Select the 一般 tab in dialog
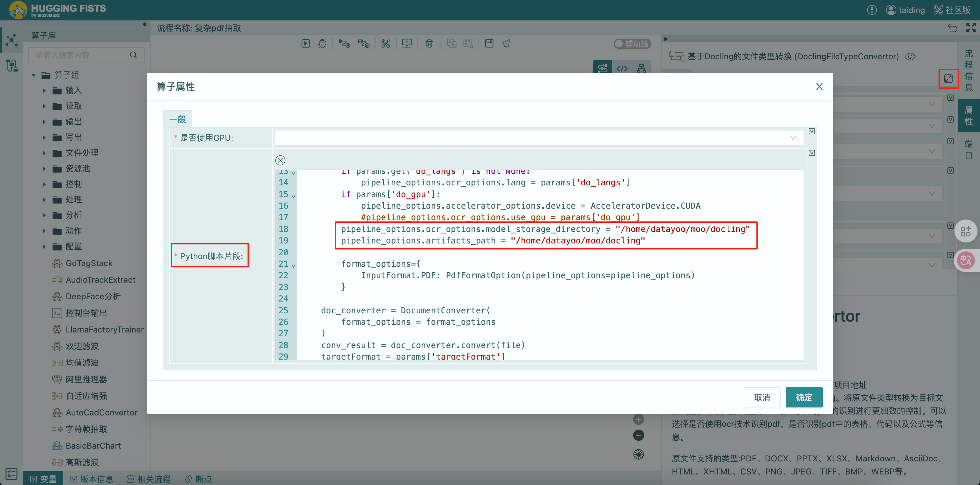This screenshot has height=485, width=980. click(x=177, y=119)
